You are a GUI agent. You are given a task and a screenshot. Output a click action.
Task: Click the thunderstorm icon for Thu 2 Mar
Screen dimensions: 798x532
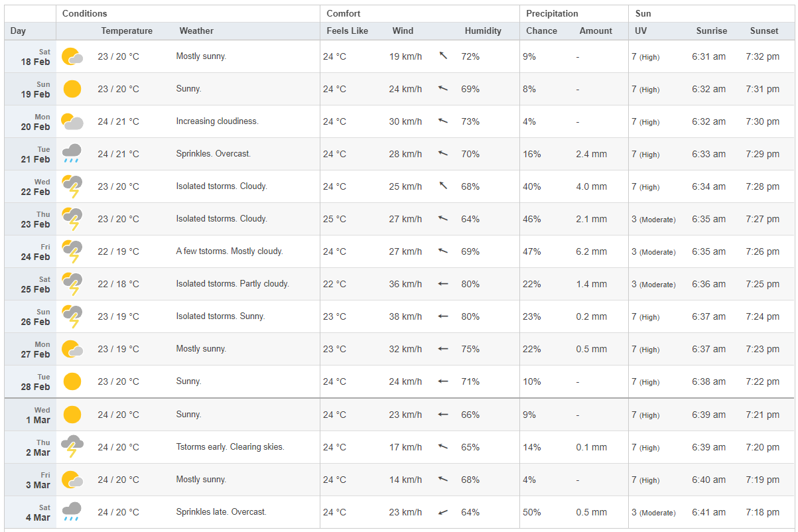[72, 447]
